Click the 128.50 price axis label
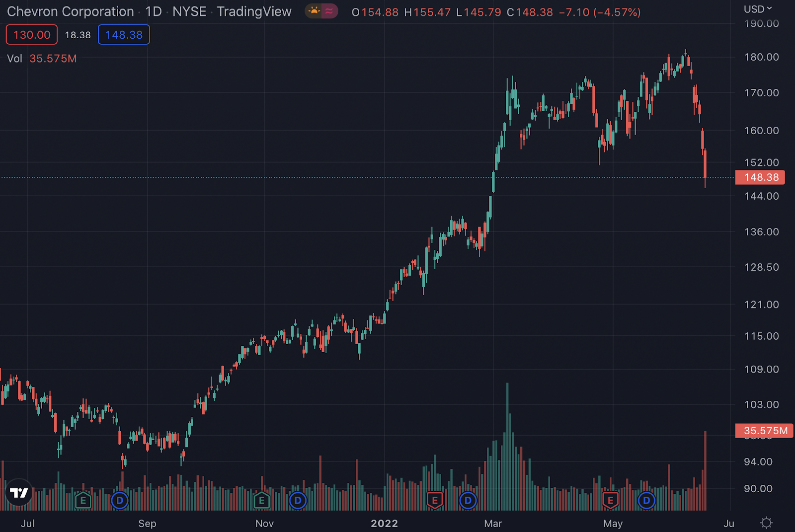The height and width of the screenshot is (532, 795). 761,267
